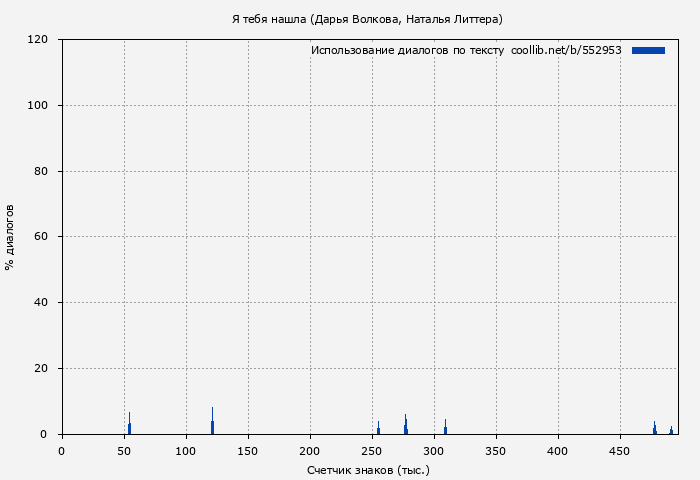Click the legend text 'Использование диалогов по тексту'
Image resolution: width=700 pixels, height=480 pixels.
click(407, 50)
